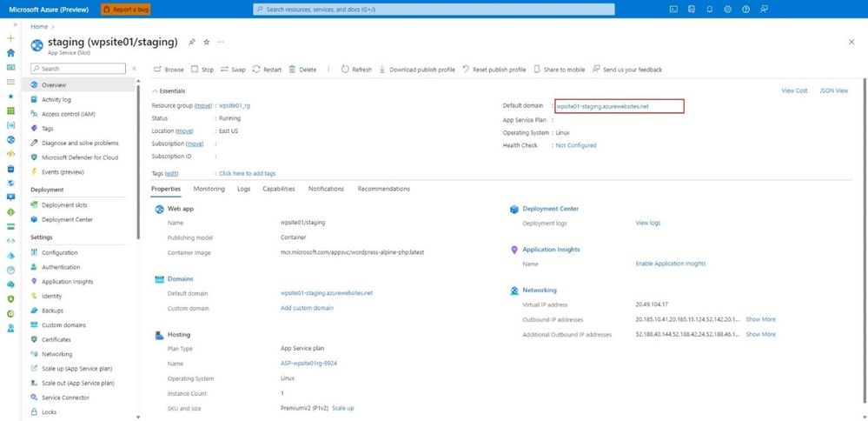
Task: Click the Report a bug button
Action: point(126,10)
